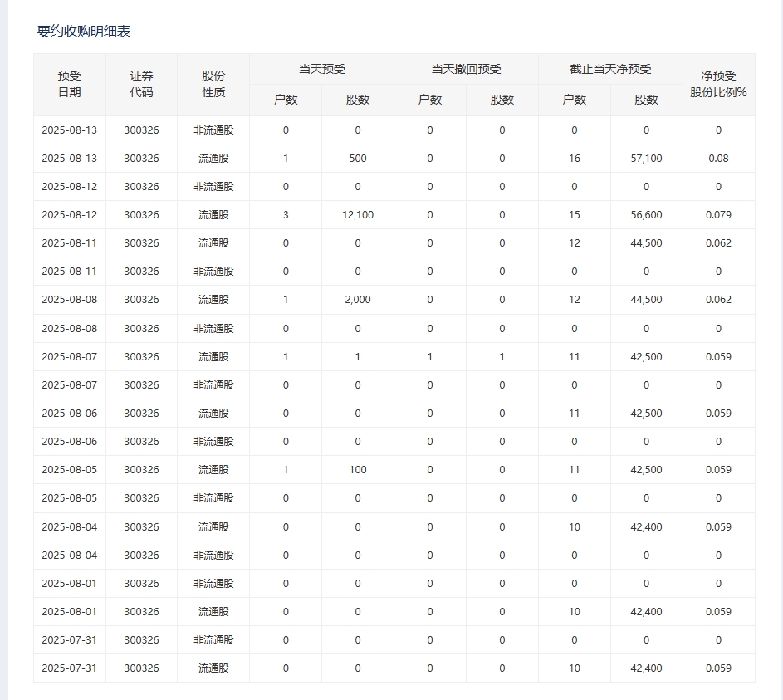
Task: Select 2025-07-31 date in the 非流通股 row
Action: pyautogui.click(x=70, y=640)
